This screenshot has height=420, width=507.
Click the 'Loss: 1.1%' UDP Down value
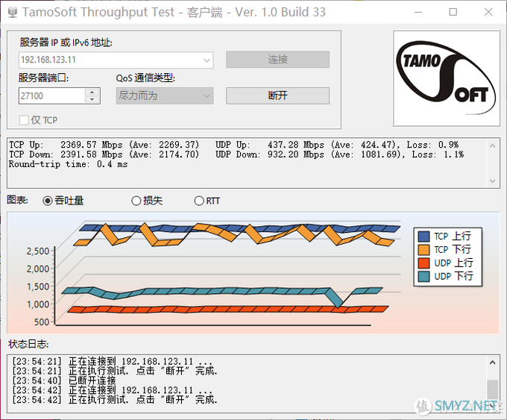click(438, 154)
